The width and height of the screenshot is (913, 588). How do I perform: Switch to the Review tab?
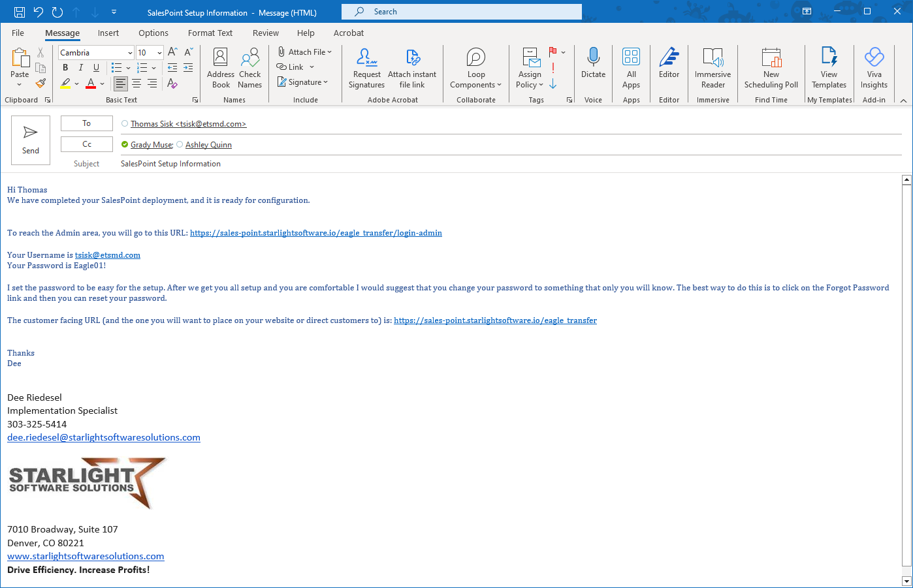pyautogui.click(x=266, y=33)
